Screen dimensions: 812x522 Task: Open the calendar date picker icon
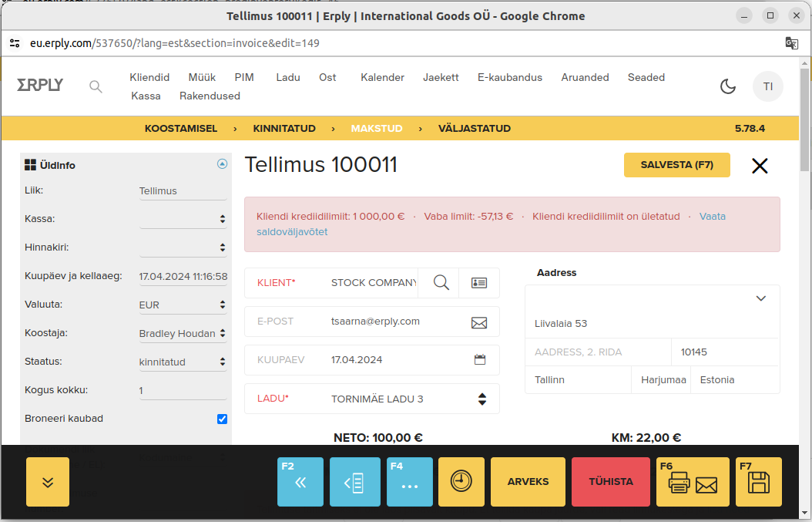coord(480,359)
